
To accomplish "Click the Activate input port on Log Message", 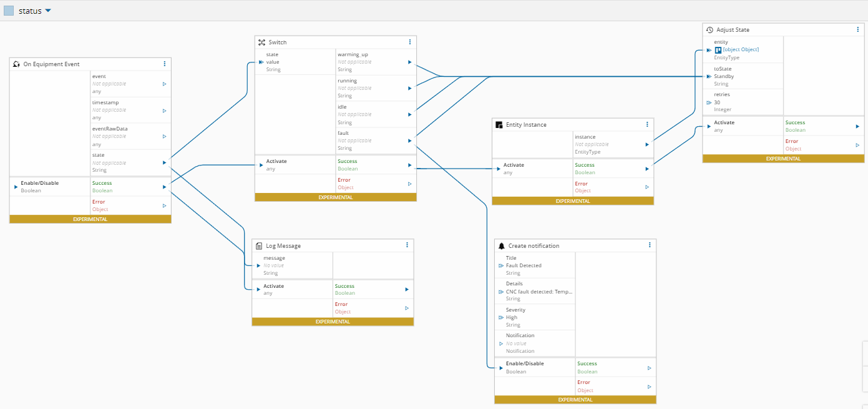I will 258,289.
